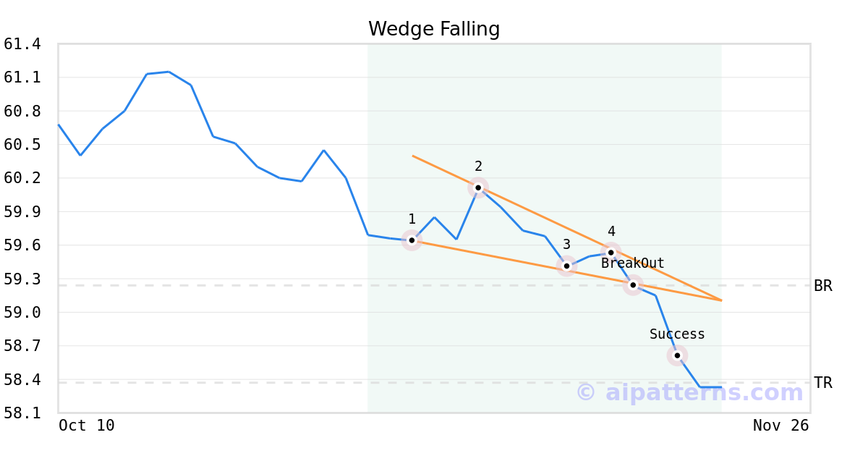Click the Success point marker
The width and height of the screenshot is (868, 456).
coord(677,355)
